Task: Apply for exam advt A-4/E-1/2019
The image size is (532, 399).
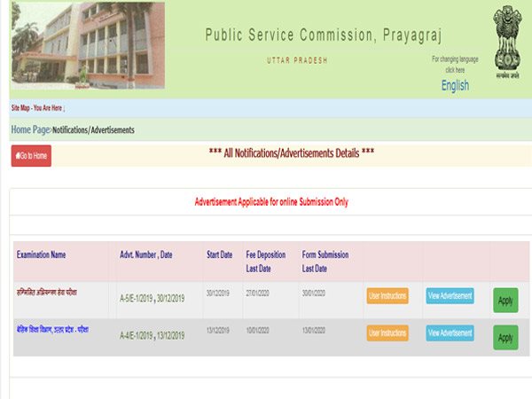Action: [505, 338]
